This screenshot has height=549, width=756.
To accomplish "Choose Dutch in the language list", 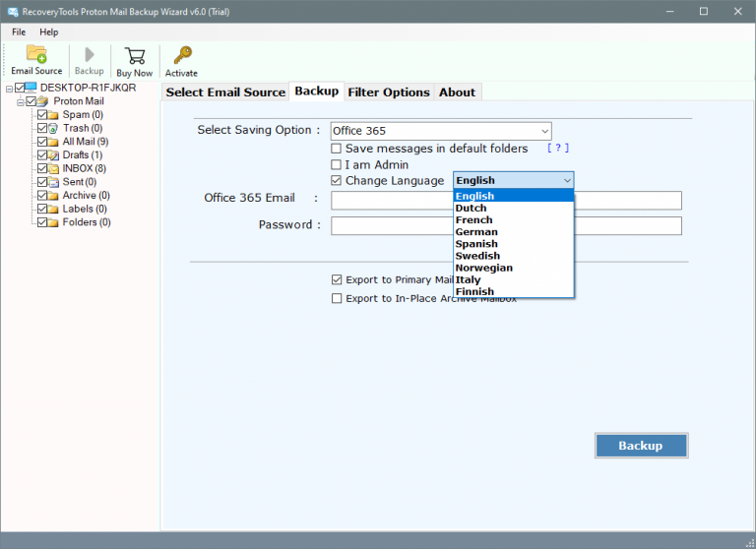I will pyautogui.click(x=514, y=208).
